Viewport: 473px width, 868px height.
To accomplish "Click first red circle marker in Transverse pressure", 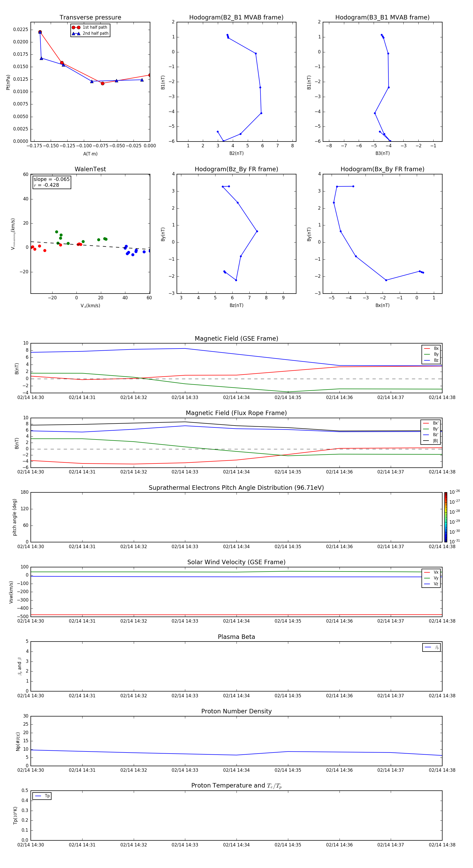I will coord(40,32).
